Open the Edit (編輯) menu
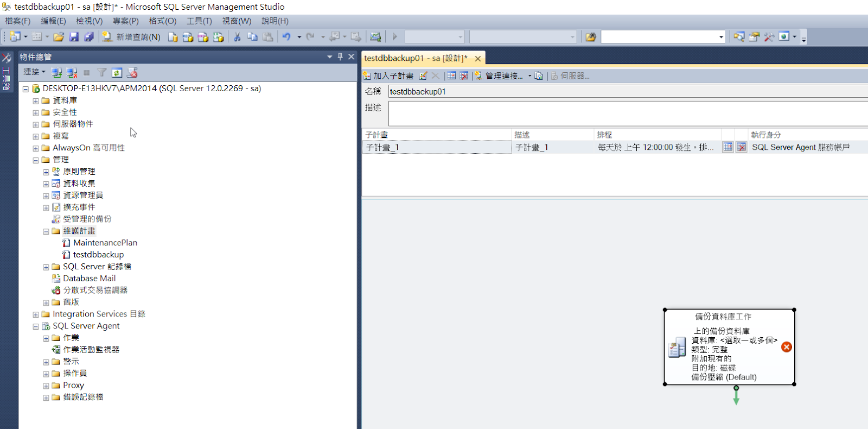Viewport: 868px width, 429px height. tap(53, 21)
